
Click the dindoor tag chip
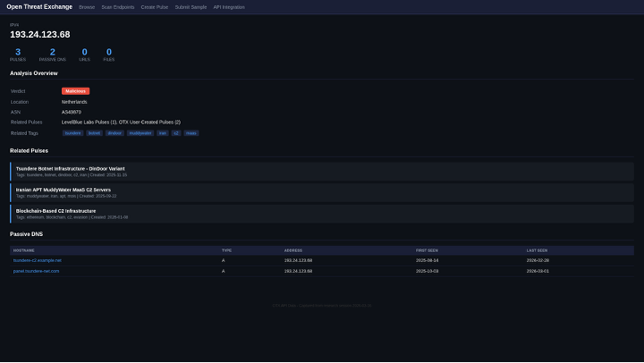(114, 132)
